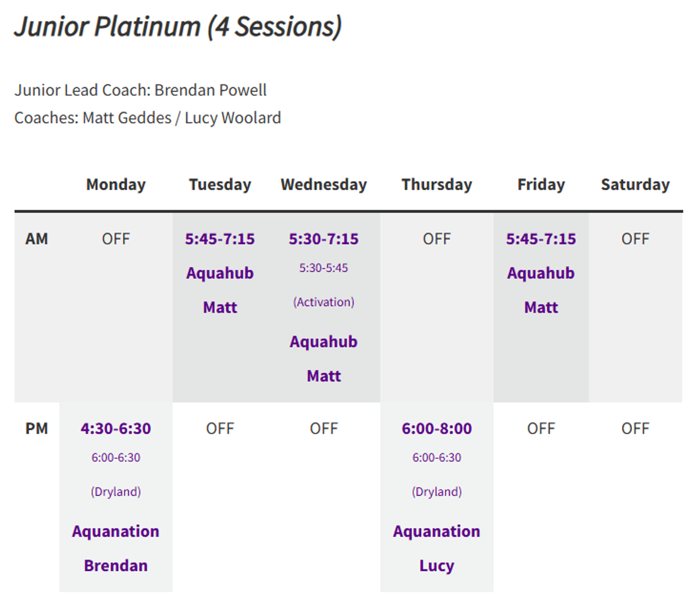
Task: Open the Thursday 6:00-8:00 PM session
Action: point(437,428)
